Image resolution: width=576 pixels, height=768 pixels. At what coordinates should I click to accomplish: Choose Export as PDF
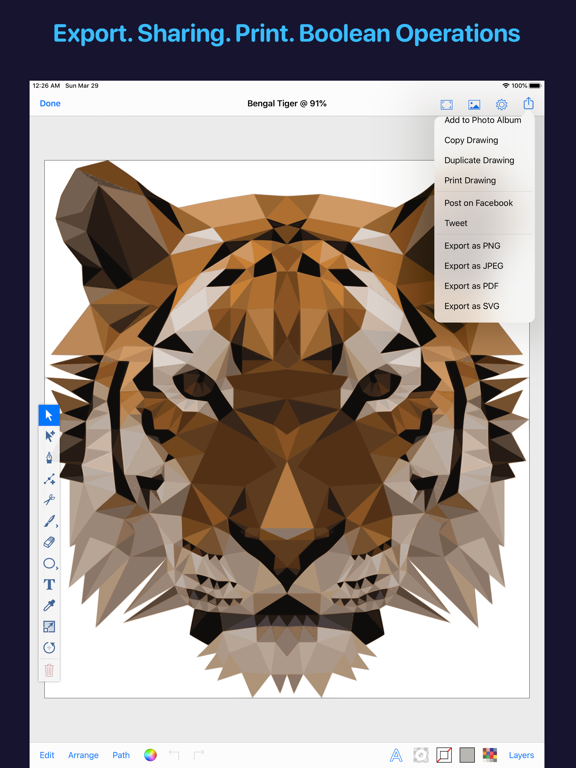tap(471, 286)
